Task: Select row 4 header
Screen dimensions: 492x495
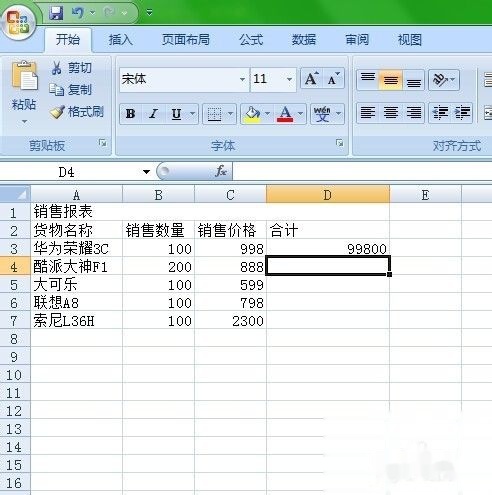Action: pos(15,266)
